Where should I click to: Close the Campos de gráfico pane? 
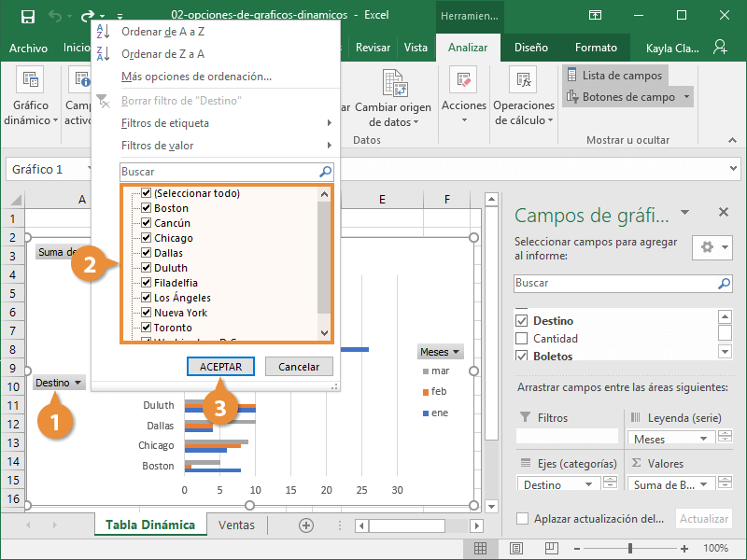[x=722, y=213]
